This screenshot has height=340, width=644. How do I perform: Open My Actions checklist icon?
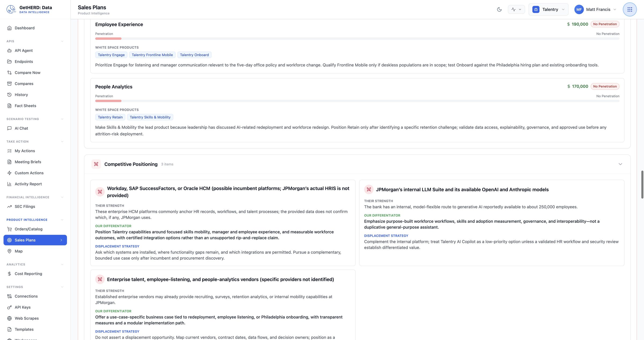(x=9, y=151)
